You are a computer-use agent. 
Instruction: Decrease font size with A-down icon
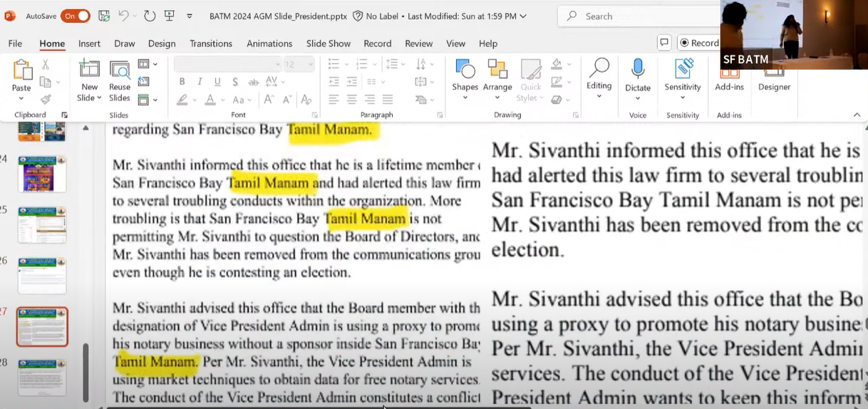286,100
